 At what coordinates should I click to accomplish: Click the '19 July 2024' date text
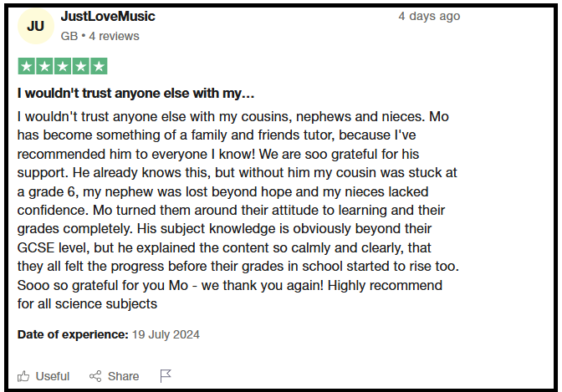(x=166, y=334)
